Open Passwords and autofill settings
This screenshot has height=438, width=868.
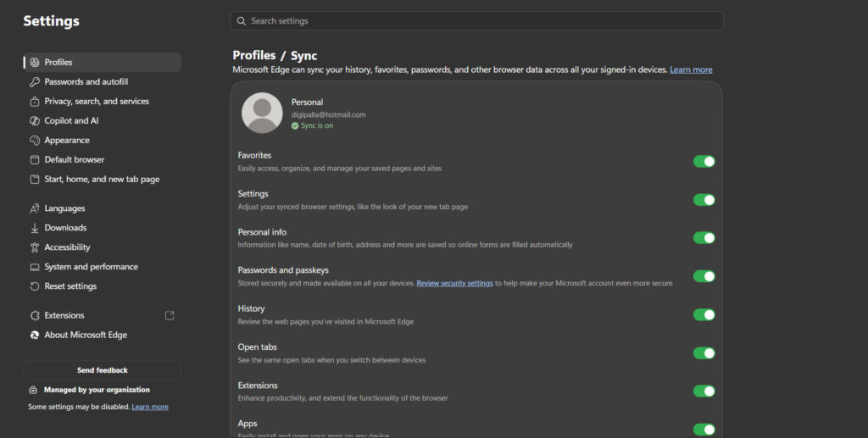point(103,82)
